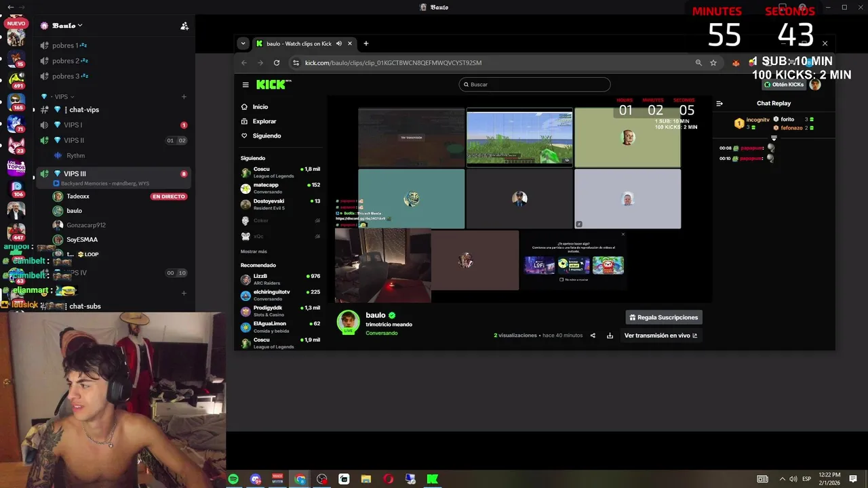Image resolution: width=868 pixels, height=488 pixels.
Task: Add a channel to the VIPS category
Action: pyautogui.click(x=184, y=96)
